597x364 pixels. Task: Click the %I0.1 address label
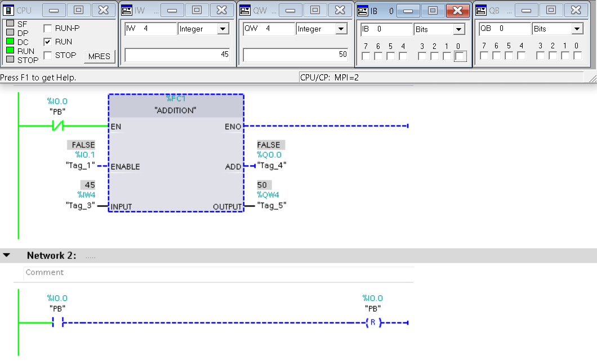pyautogui.click(x=85, y=155)
